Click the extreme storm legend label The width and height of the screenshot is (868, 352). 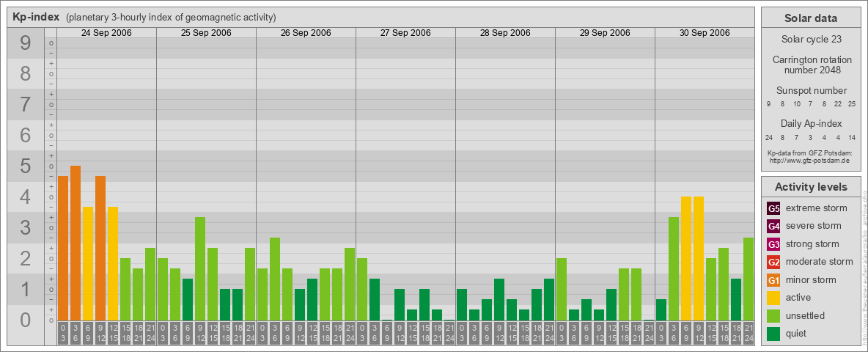pos(817,209)
